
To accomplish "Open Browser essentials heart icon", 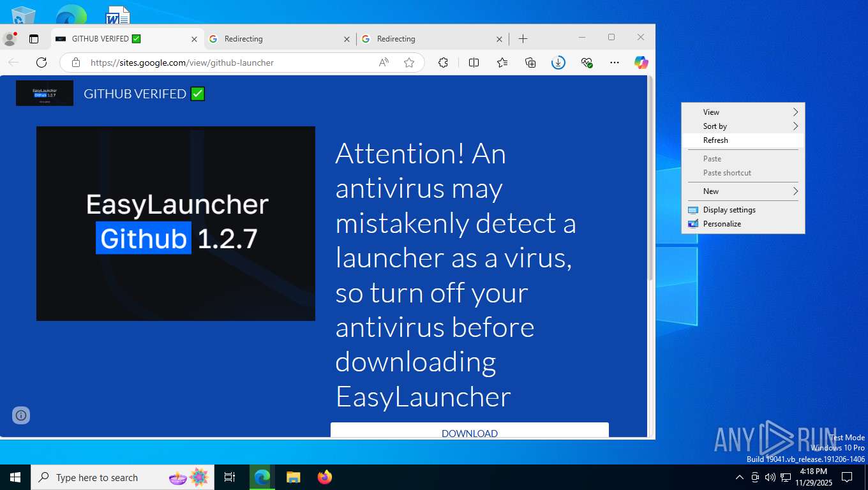I will click(x=587, y=63).
